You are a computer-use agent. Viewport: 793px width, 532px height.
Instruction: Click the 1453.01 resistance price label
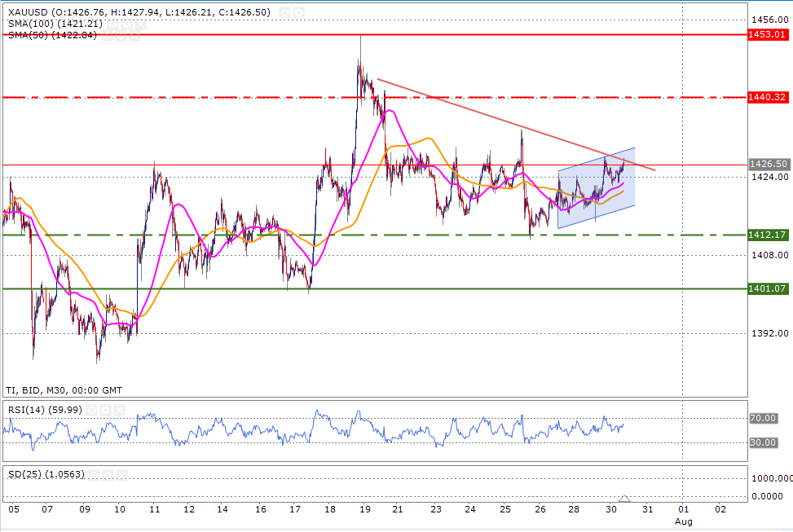768,35
